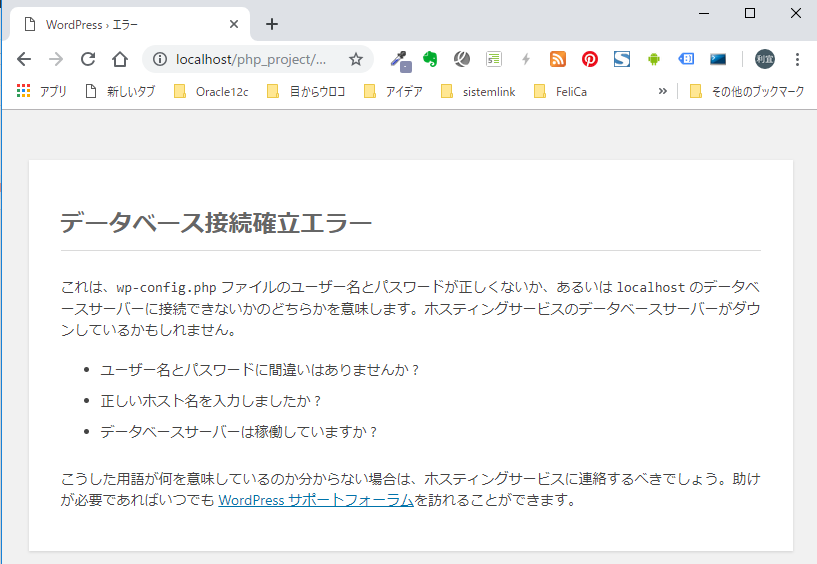817x564 pixels.
Task: Click the データベース接続確立エラー heading
Action: point(216,223)
